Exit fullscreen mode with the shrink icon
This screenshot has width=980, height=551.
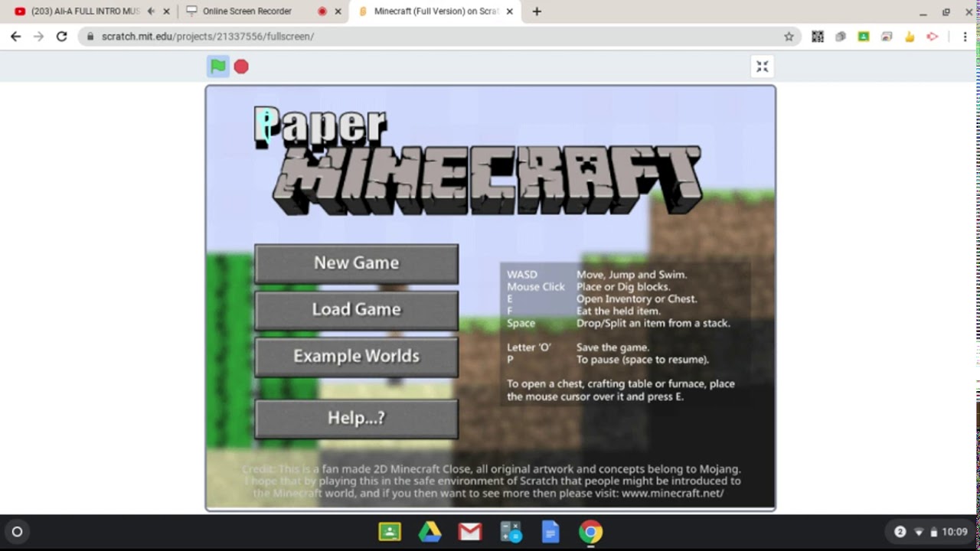(762, 67)
